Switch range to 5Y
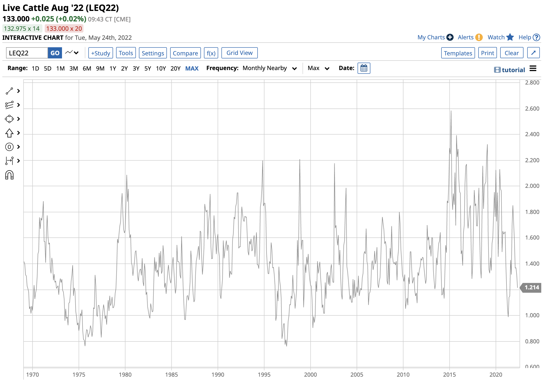Viewport: 558px width, 392px height. click(148, 68)
